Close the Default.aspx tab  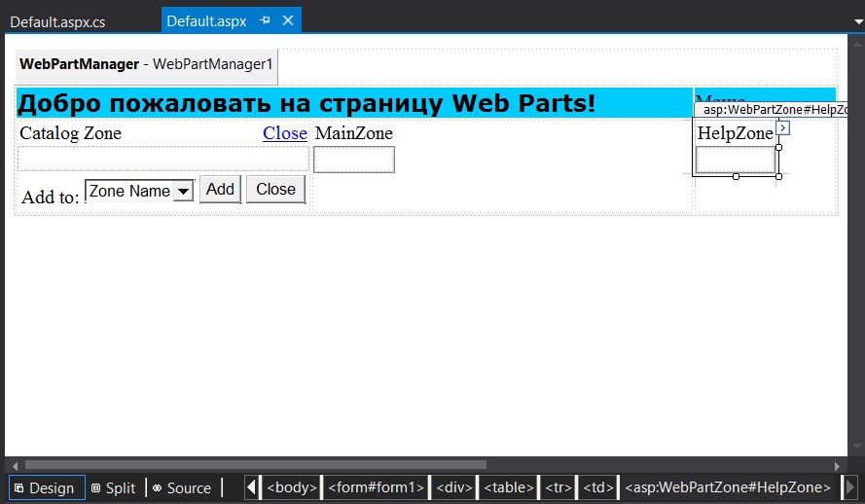coord(287,20)
